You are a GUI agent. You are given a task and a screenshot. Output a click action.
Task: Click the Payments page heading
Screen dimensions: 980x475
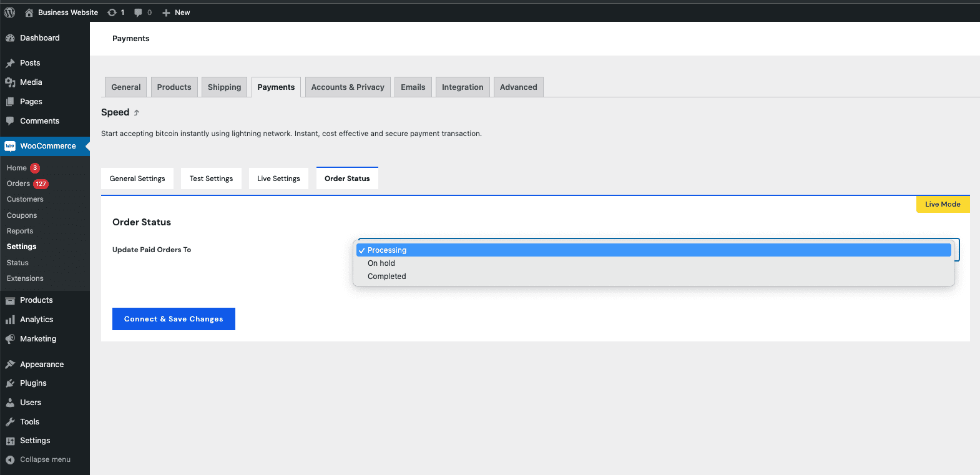coord(131,39)
